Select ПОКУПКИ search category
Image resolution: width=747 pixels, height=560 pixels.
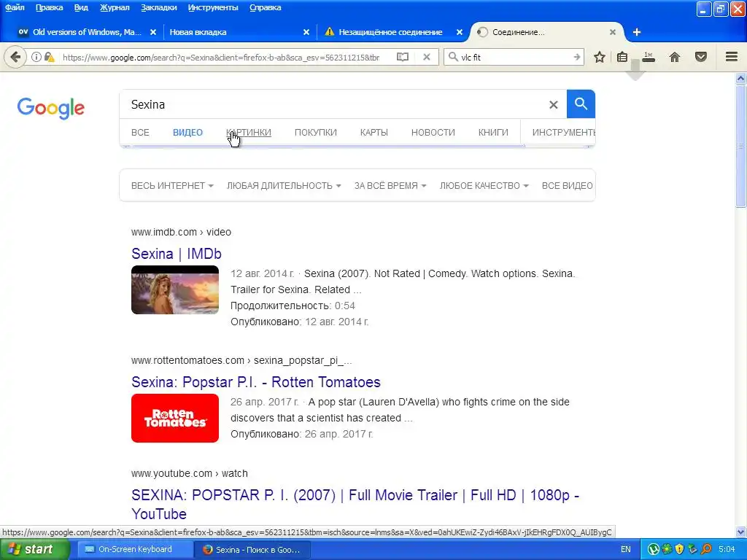315,133
